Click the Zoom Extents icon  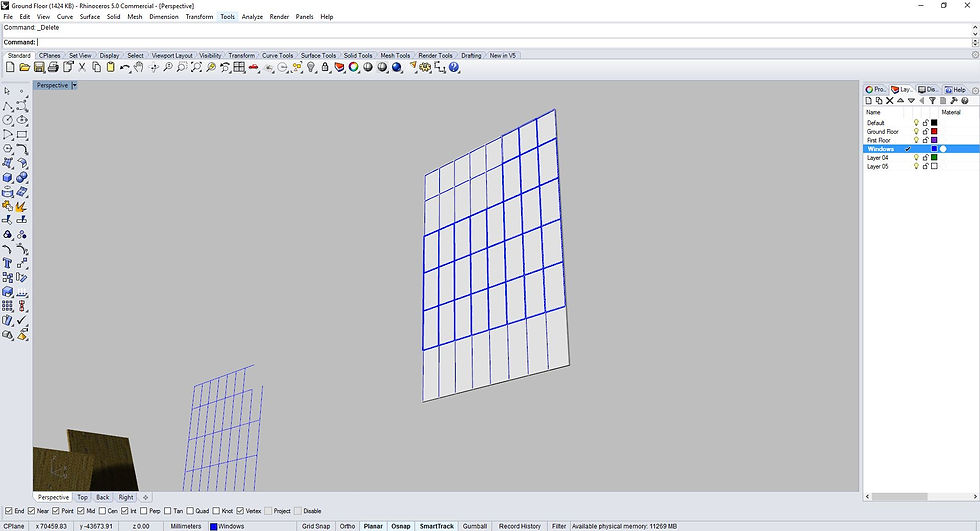pyautogui.click(x=196, y=67)
